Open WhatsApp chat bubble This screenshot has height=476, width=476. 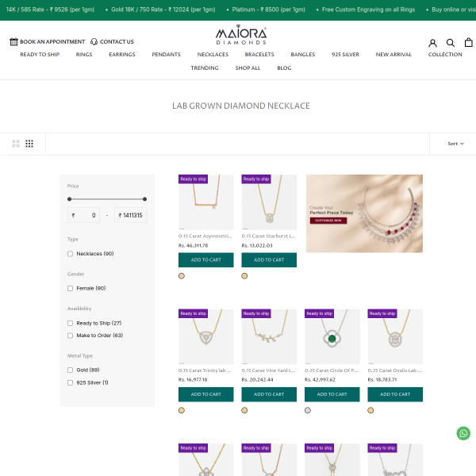click(x=463, y=433)
